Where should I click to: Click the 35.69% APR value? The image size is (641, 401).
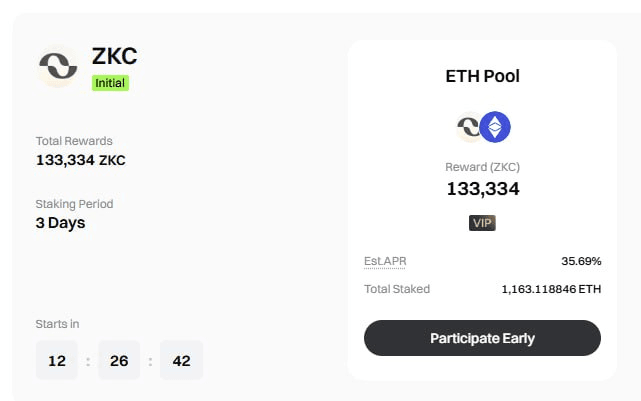(x=581, y=261)
